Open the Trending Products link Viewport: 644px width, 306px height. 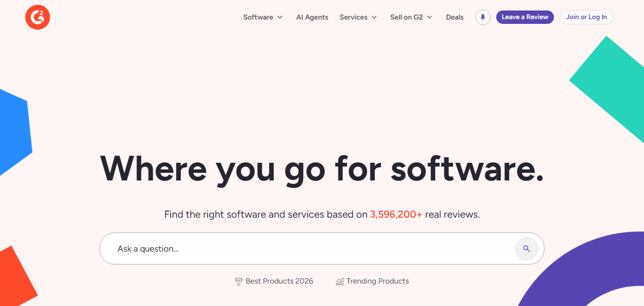point(372,281)
